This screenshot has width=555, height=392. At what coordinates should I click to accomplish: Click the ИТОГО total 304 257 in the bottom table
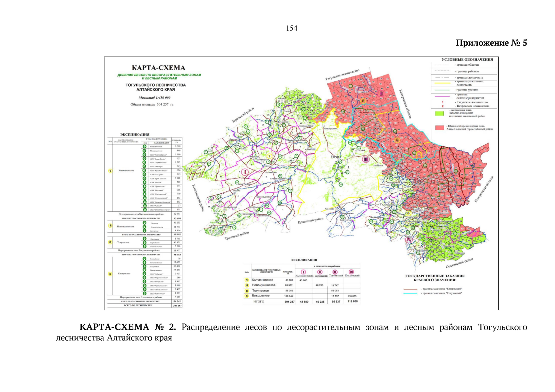point(289,302)
